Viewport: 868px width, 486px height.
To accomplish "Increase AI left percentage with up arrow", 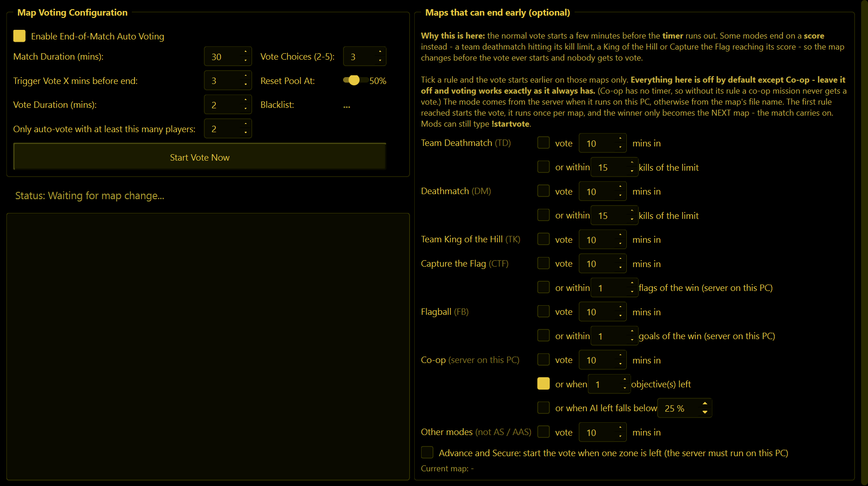I will pos(705,403).
